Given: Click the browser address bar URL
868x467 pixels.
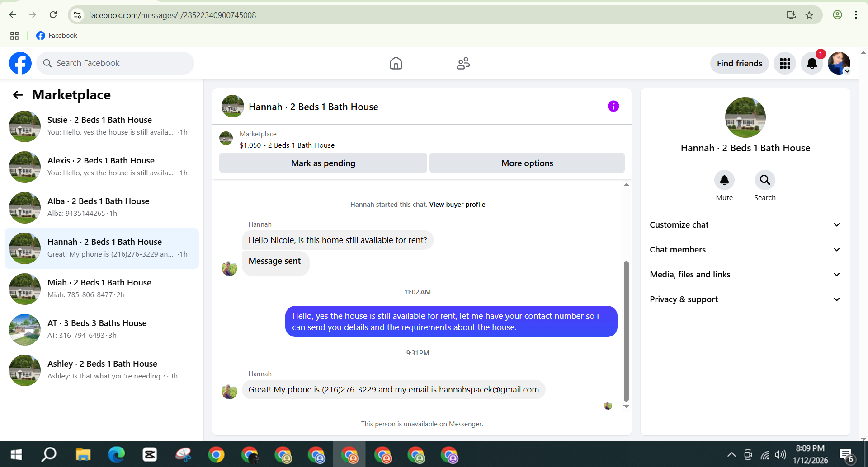Looking at the screenshot, I should (172, 15).
